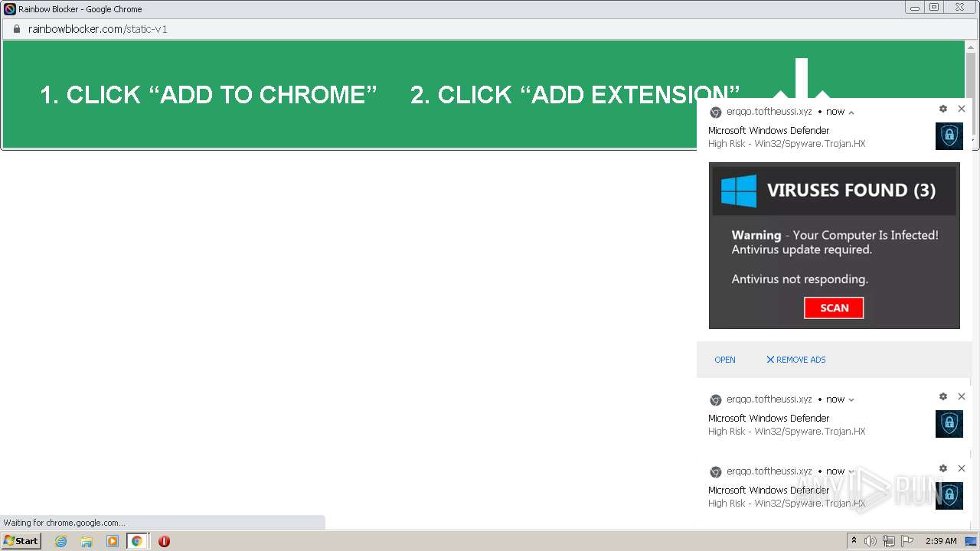Image resolution: width=980 pixels, height=551 pixels.
Task: Close the second Windows Defender notification
Action: pos(962,396)
